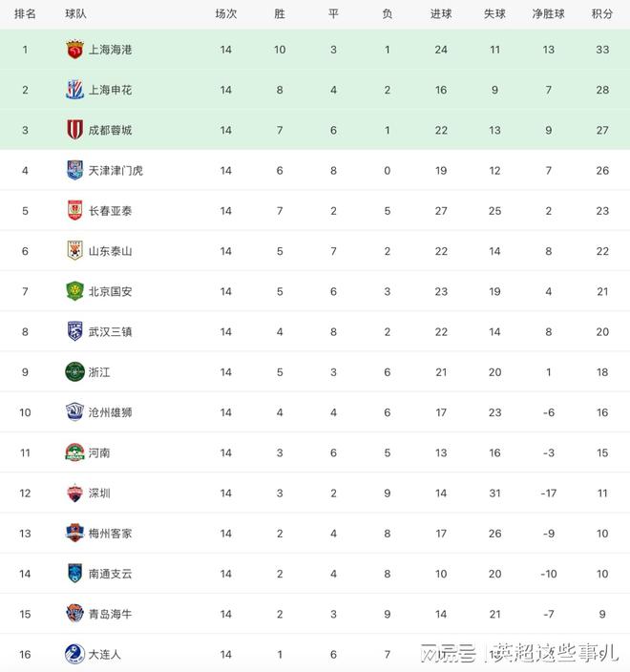Select the 南通支云 table row name
This screenshot has width=630, height=672.
tap(110, 574)
